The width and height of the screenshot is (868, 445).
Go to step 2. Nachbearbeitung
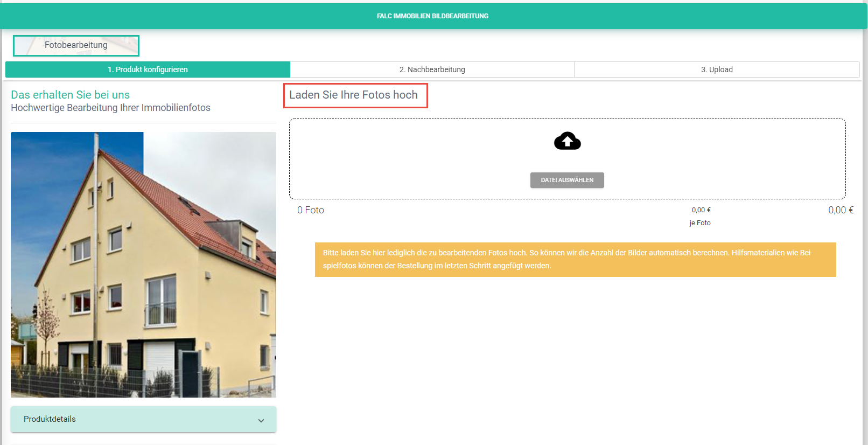[x=432, y=69]
